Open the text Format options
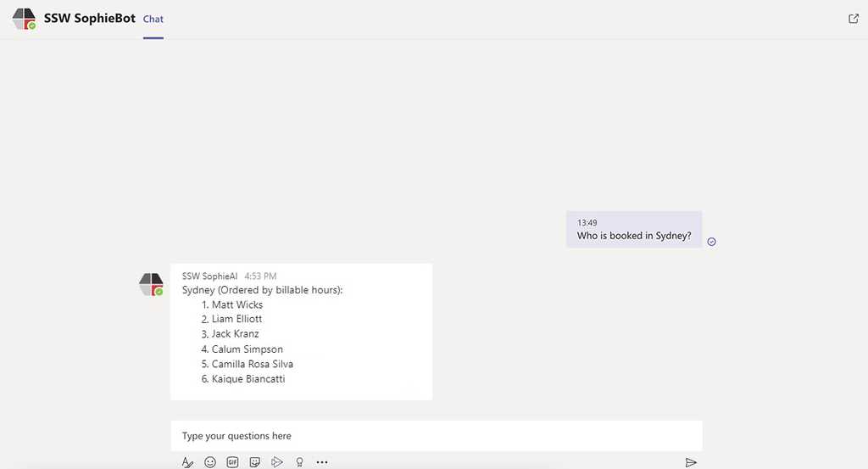The height and width of the screenshot is (469, 868). point(187,462)
